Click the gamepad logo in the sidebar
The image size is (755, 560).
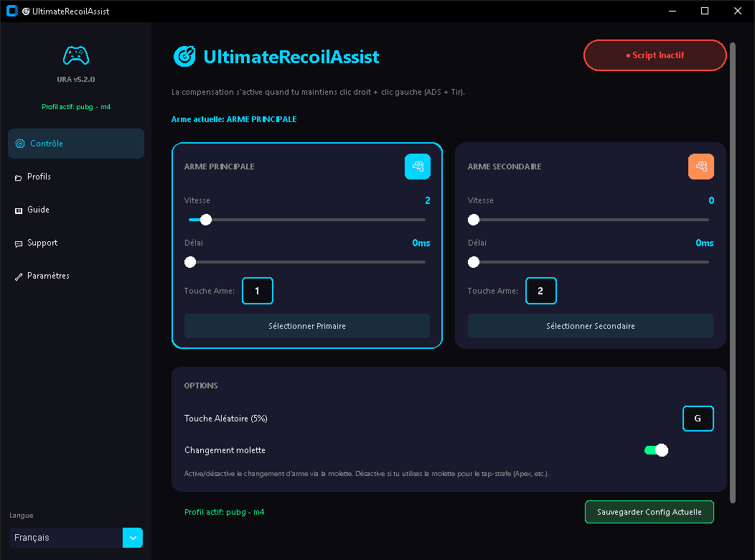coord(76,55)
